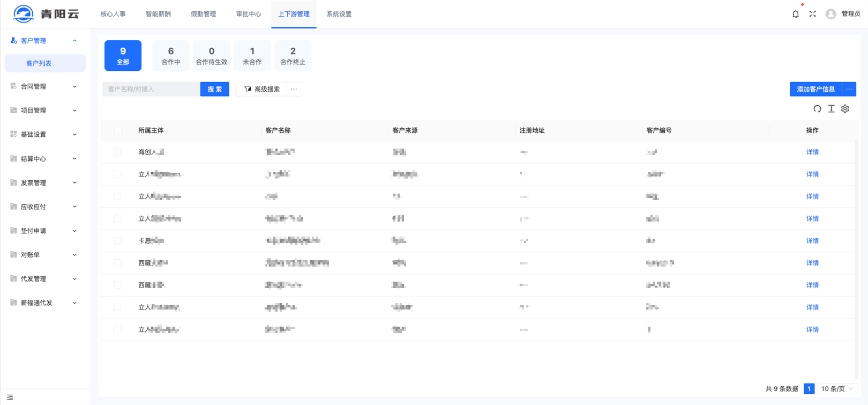Click the 合同管理 folder icon

coord(13,86)
